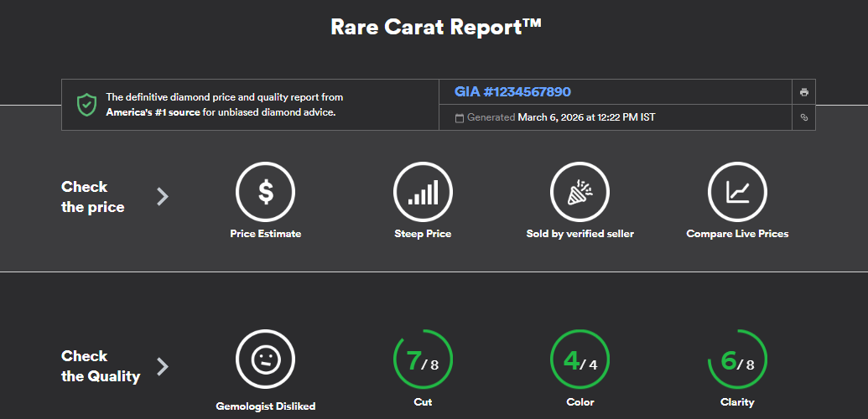Select the Color 4/4 score ring
The width and height of the screenshot is (868, 419).
pos(580,360)
